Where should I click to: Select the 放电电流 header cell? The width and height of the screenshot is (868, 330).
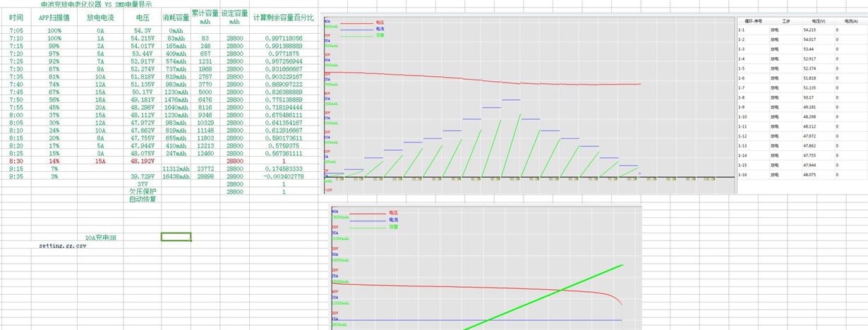[x=100, y=17]
